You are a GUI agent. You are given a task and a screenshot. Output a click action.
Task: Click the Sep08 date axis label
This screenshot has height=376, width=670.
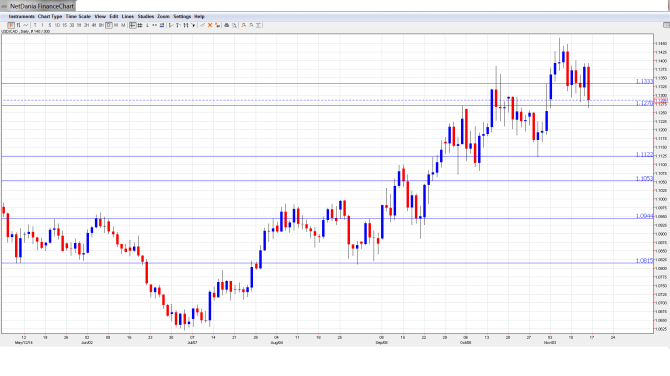click(x=382, y=343)
